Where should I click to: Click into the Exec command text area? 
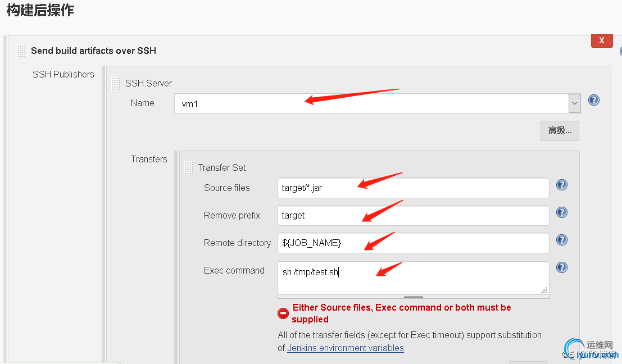tap(414, 277)
